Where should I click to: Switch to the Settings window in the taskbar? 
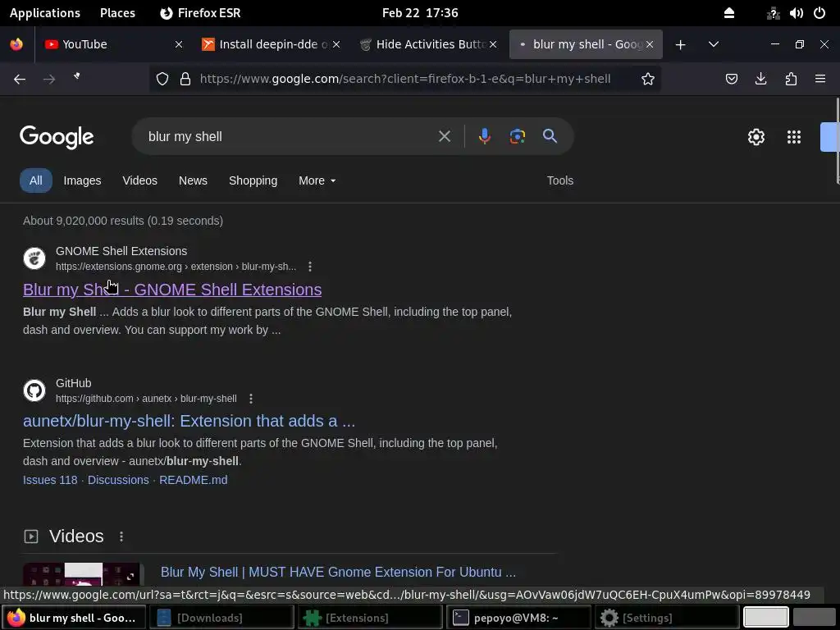coord(667,618)
